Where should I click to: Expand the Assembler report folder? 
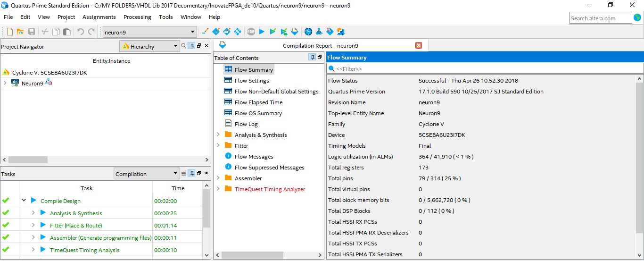pos(218,178)
